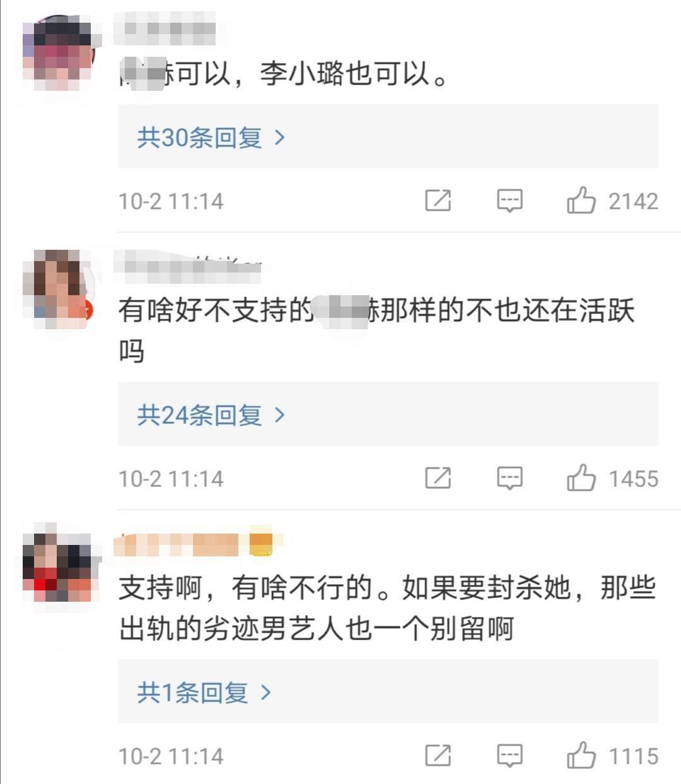Reply to the comment with 2142 likes
This screenshot has width=681, height=784.
click(x=509, y=201)
